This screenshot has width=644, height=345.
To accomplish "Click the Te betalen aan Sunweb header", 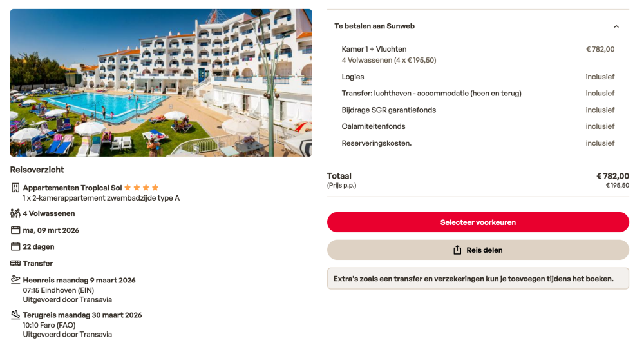I will [374, 26].
